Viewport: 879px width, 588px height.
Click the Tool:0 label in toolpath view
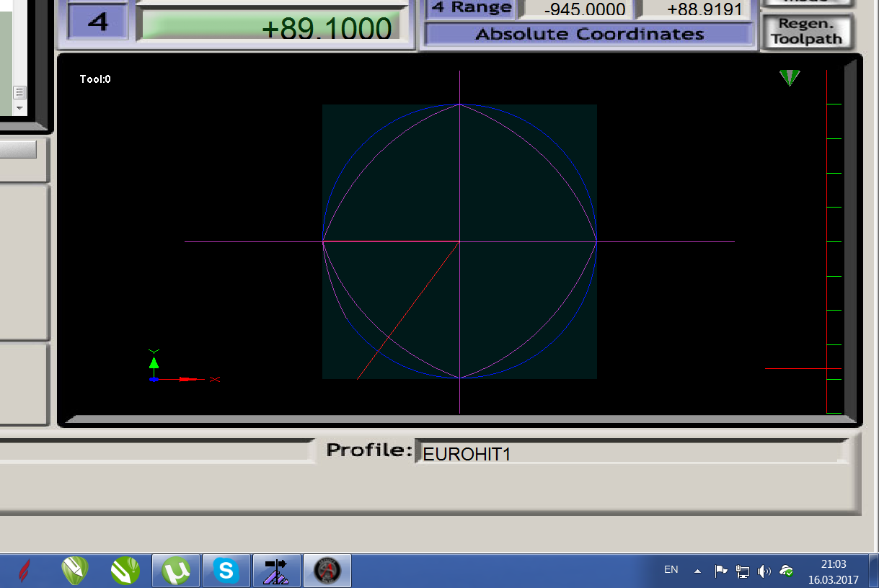(95, 79)
